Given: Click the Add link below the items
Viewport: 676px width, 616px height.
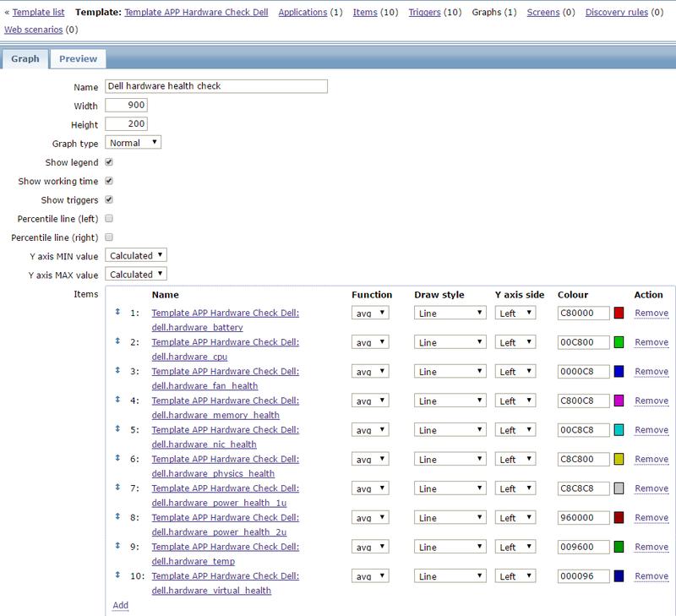Looking at the screenshot, I should coord(120,605).
